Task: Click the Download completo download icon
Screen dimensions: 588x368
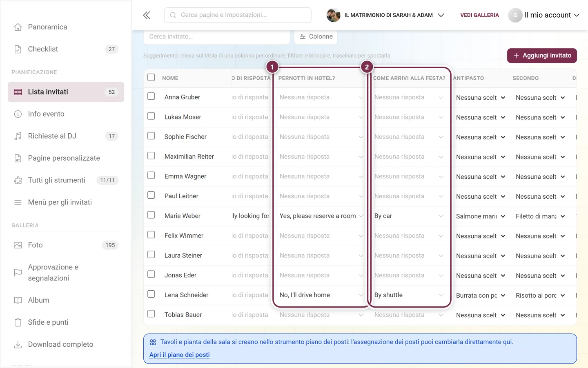Action: tap(18, 344)
